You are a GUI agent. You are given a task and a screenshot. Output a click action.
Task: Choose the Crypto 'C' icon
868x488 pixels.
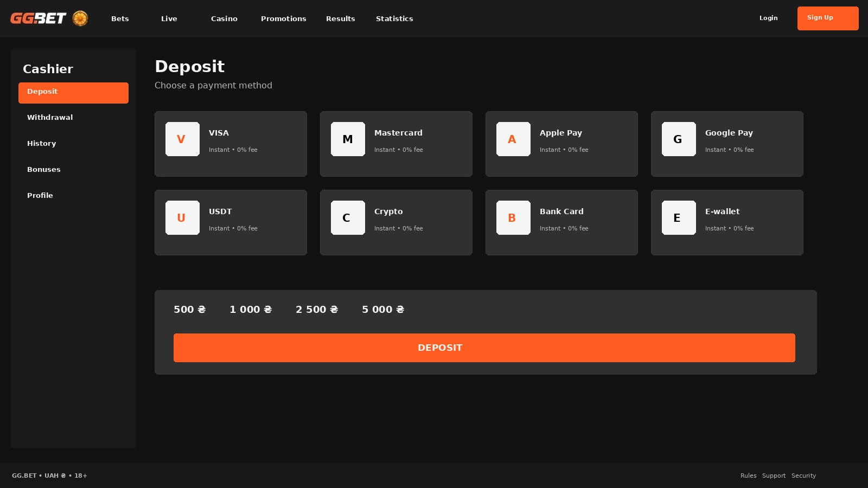point(348,218)
